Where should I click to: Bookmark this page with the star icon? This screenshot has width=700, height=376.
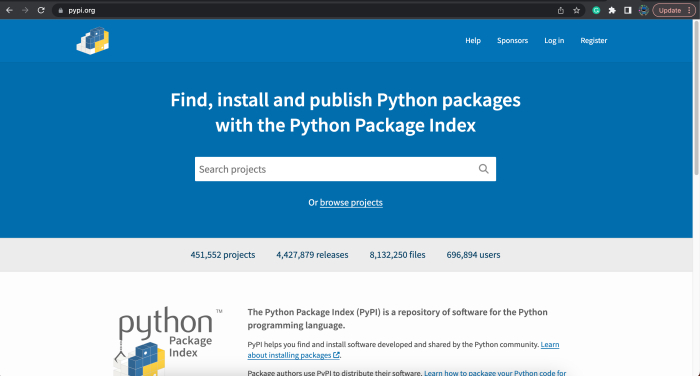(x=576, y=10)
